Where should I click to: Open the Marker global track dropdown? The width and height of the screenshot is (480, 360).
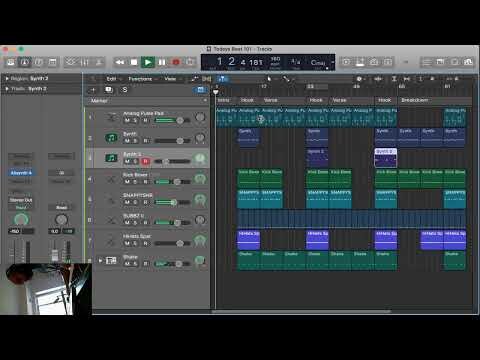point(205,100)
